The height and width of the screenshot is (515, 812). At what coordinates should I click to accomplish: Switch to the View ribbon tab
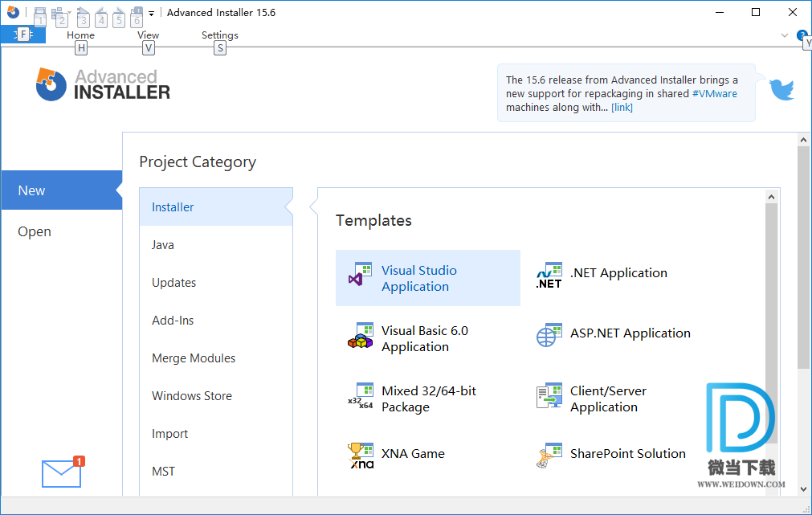148,35
